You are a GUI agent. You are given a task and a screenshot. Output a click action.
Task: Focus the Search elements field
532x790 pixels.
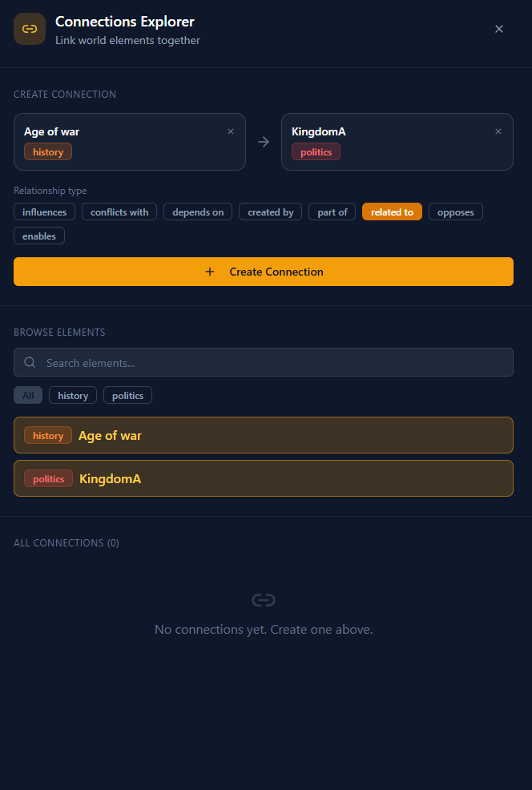(272, 363)
